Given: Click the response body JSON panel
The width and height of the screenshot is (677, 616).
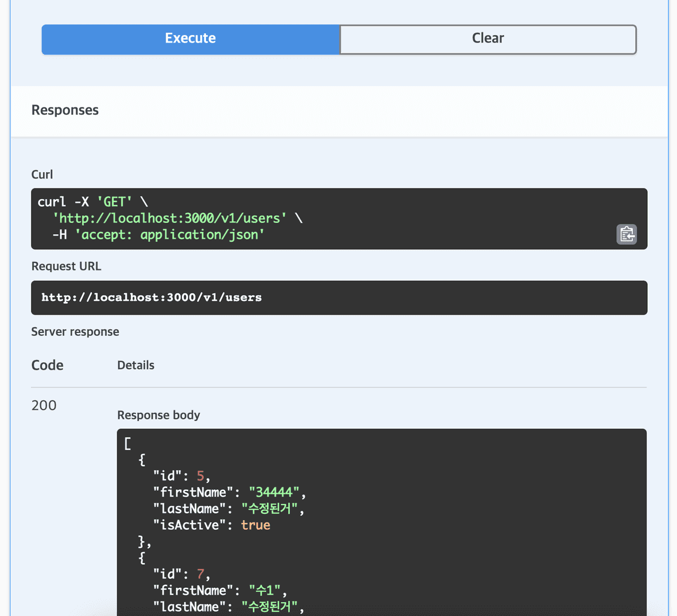Looking at the screenshot, I should pyautogui.click(x=344, y=517).
